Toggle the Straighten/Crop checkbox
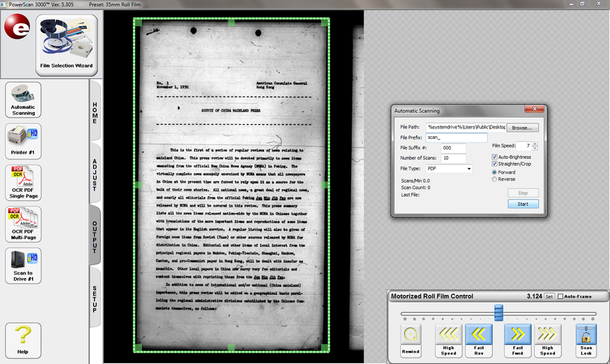The width and height of the screenshot is (610, 364). (495, 164)
